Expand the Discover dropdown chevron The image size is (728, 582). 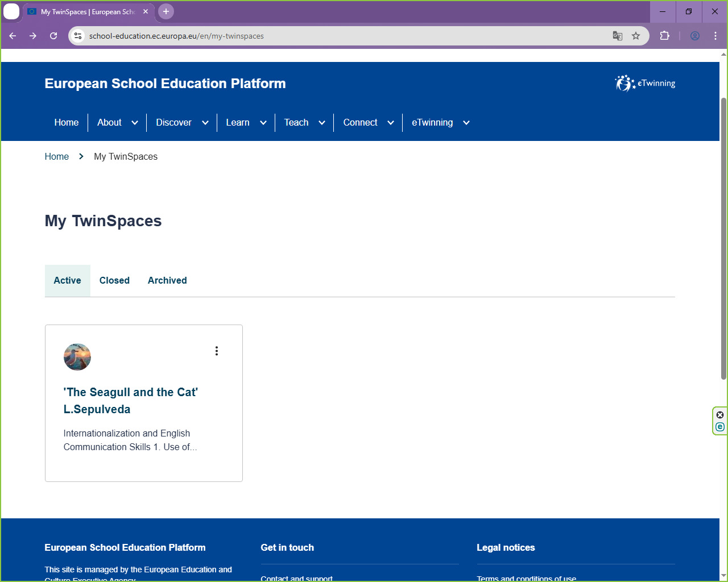point(205,123)
